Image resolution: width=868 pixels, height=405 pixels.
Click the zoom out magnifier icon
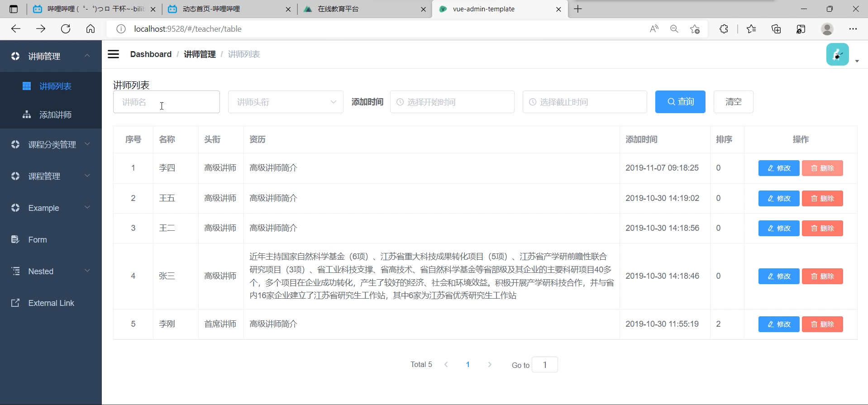(674, 29)
